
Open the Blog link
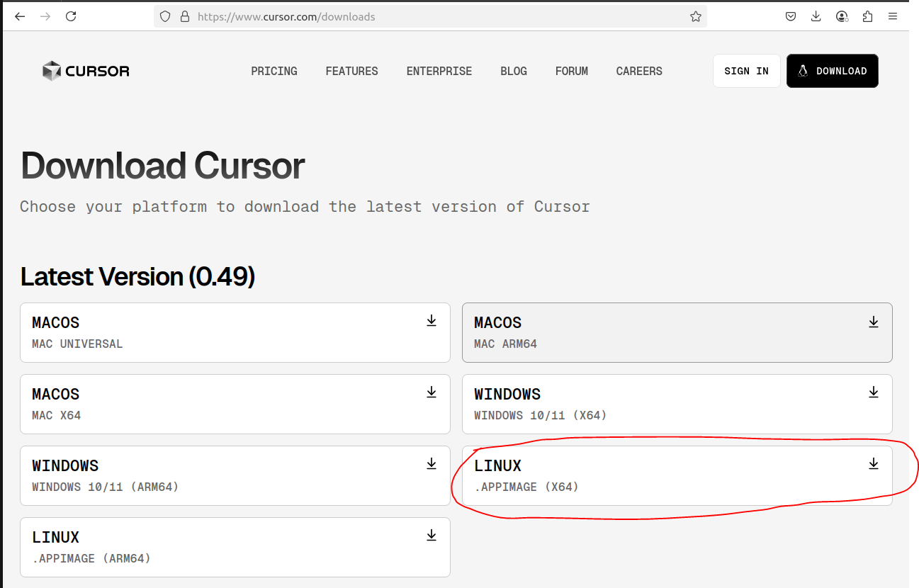(x=514, y=71)
